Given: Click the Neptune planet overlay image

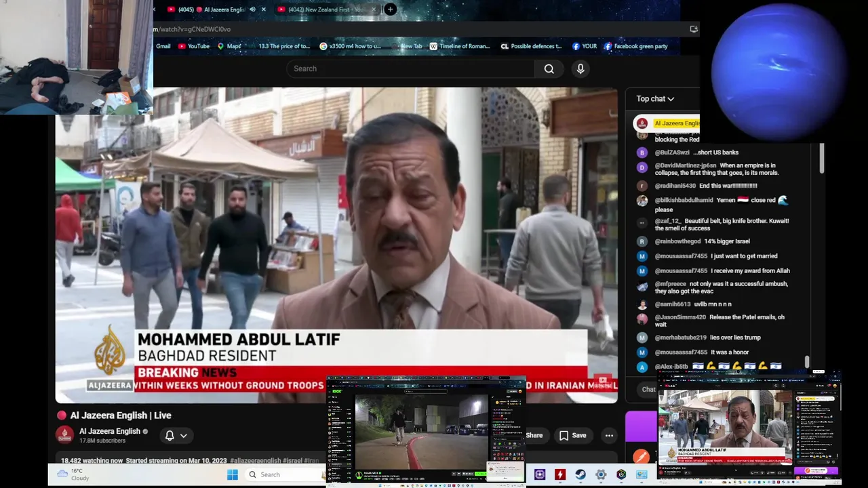Looking at the screenshot, I should [779, 72].
